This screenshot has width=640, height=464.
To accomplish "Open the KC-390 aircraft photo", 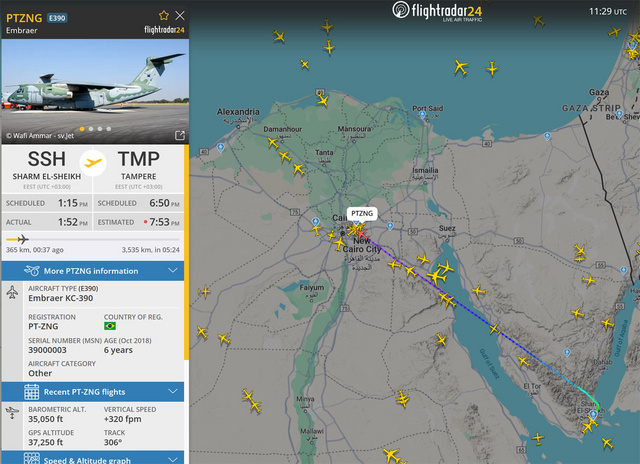I will point(95,91).
